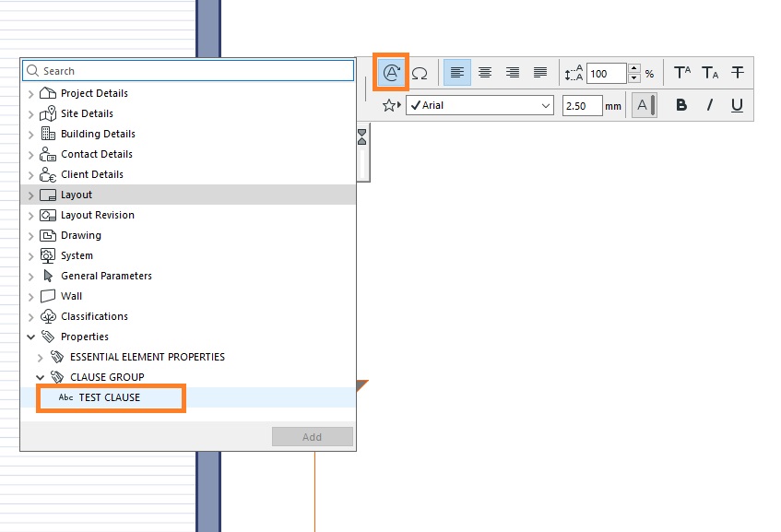Expand the General Parameters category
Image resolution: width=781 pixels, height=532 pixels.
(x=30, y=277)
